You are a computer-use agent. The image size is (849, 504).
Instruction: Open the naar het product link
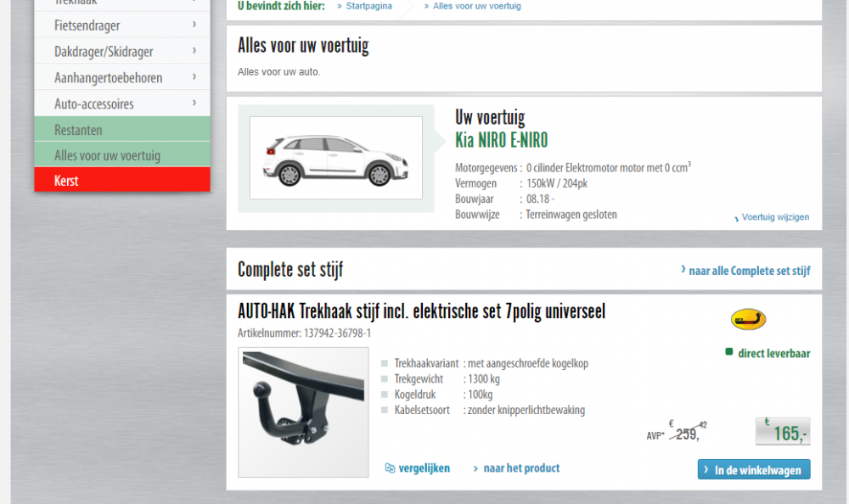(x=520, y=468)
